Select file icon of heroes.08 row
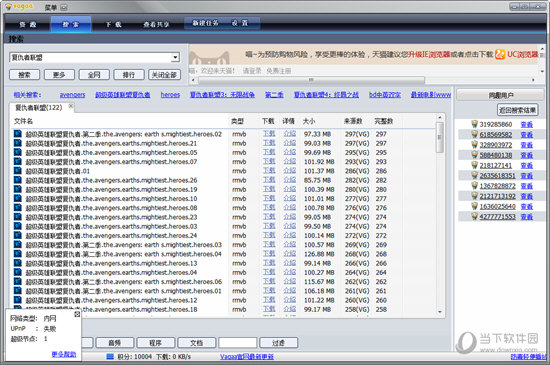The height and width of the screenshot is (365, 550). [x=18, y=208]
